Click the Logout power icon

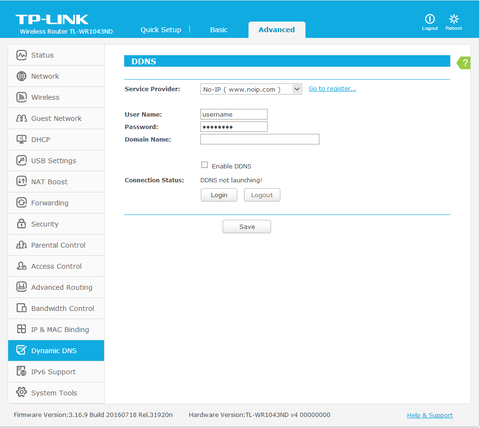tap(430, 19)
